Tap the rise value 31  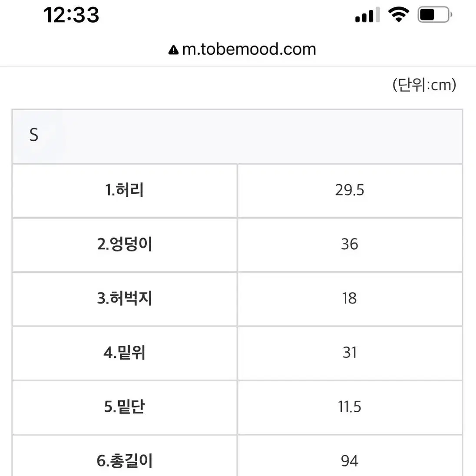tap(350, 354)
